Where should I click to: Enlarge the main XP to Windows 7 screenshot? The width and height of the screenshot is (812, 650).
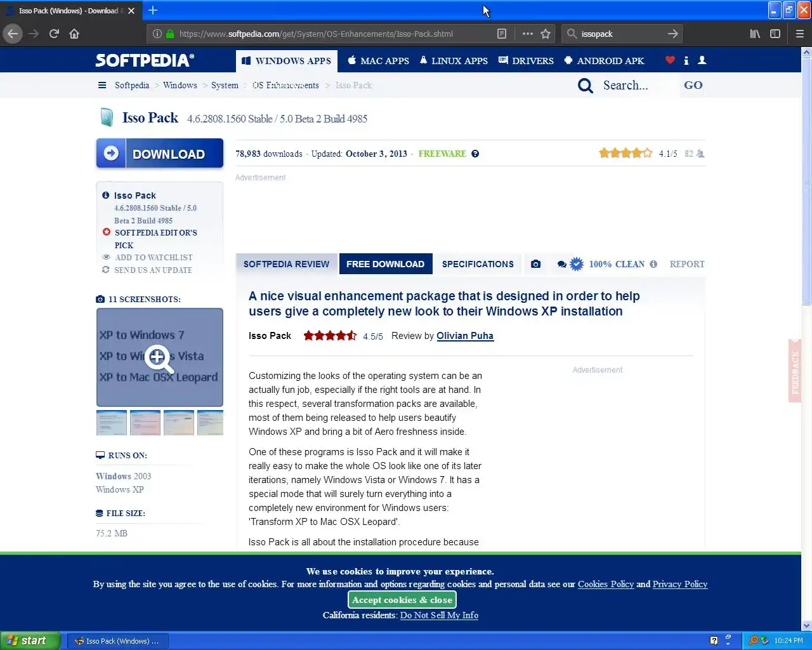tap(160, 357)
